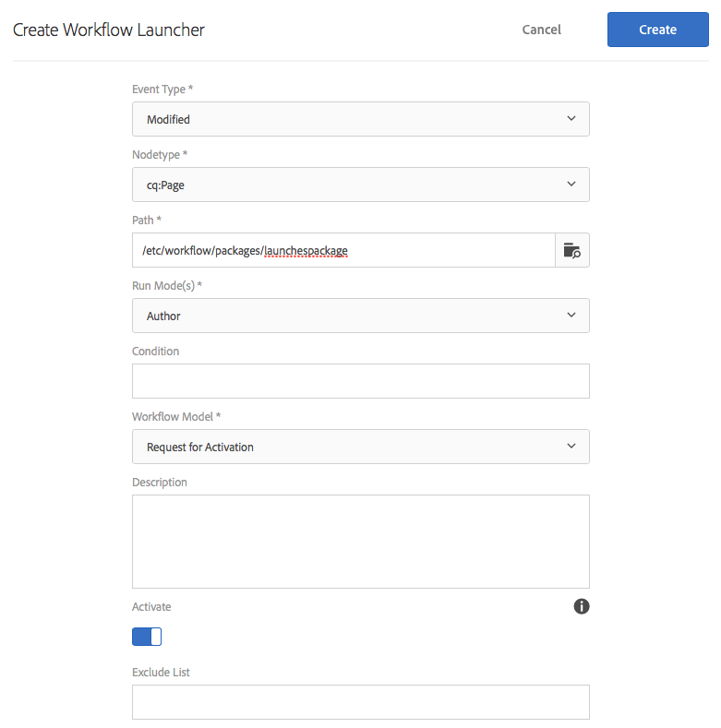This screenshot has width=721, height=728.
Task: Click the chevron arrow in Workflow Model field
Action: coord(571,446)
